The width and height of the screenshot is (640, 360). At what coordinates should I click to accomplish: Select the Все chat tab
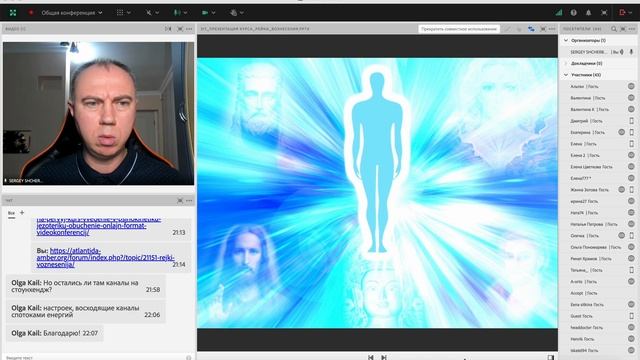point(11,213)
